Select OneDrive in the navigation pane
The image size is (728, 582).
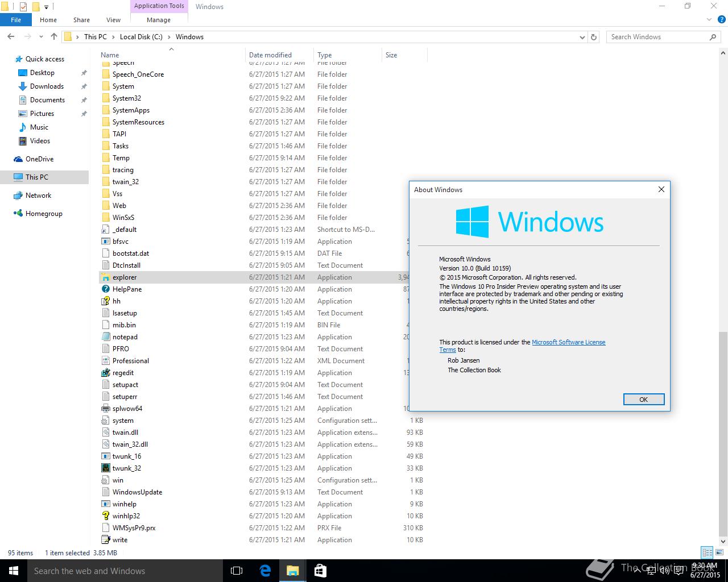(39, 159)
